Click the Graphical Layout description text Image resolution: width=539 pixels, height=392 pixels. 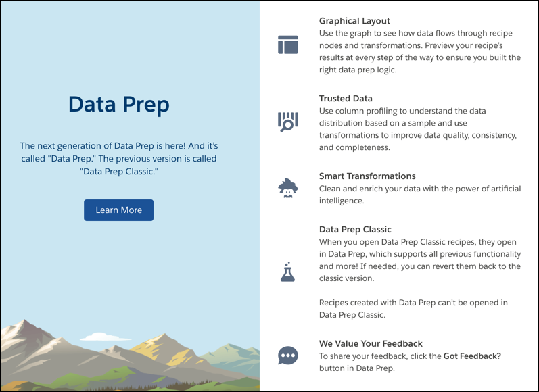(420, 51)
